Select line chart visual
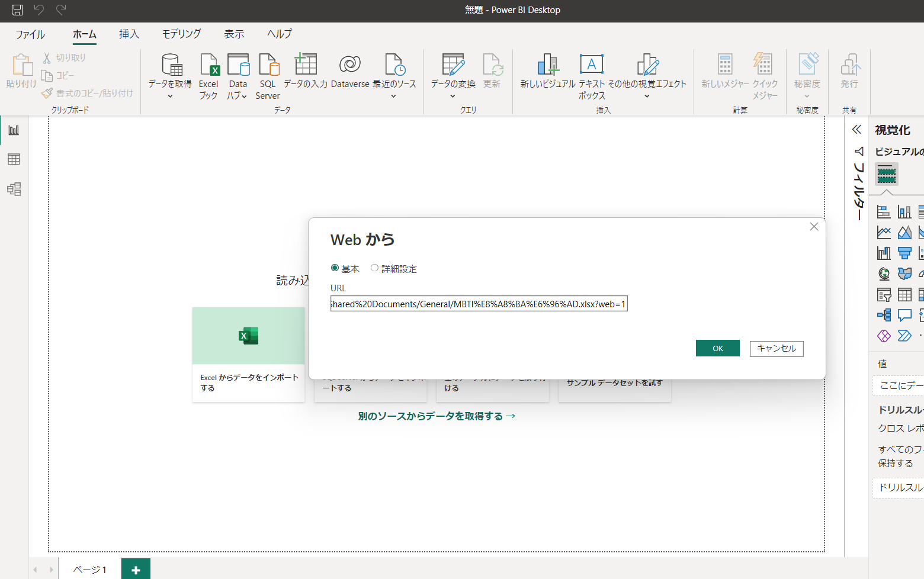 coord(884,232)
